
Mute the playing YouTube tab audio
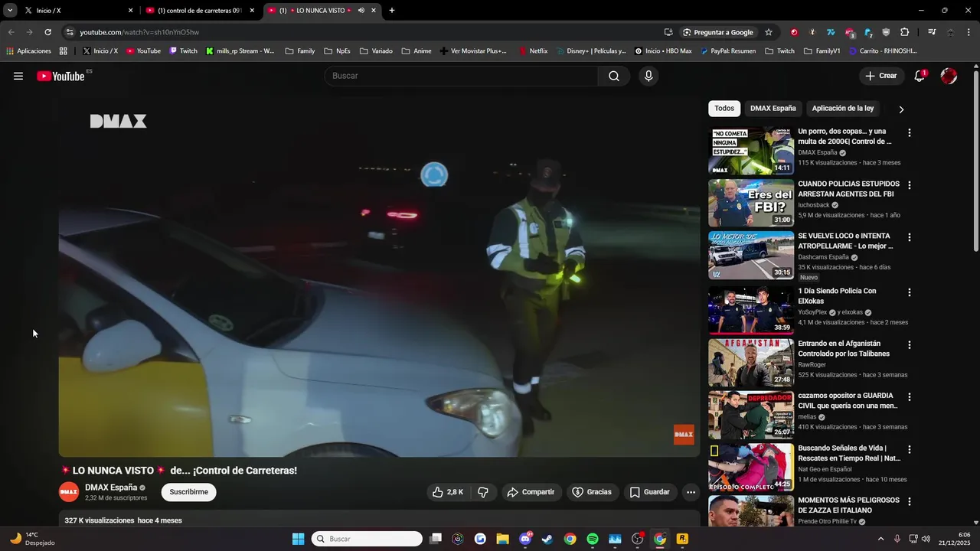click(x=361, y=11)
